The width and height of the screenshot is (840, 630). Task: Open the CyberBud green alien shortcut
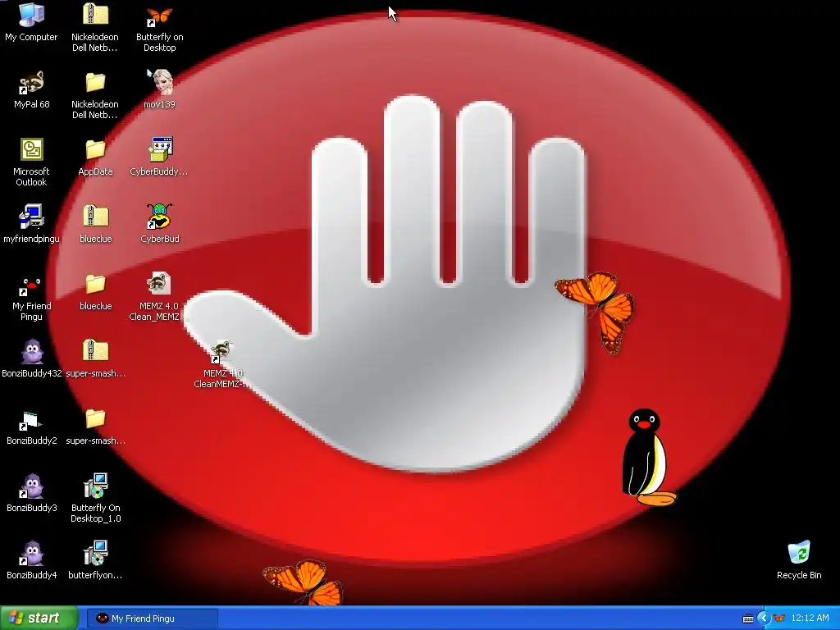coord(160,224)
